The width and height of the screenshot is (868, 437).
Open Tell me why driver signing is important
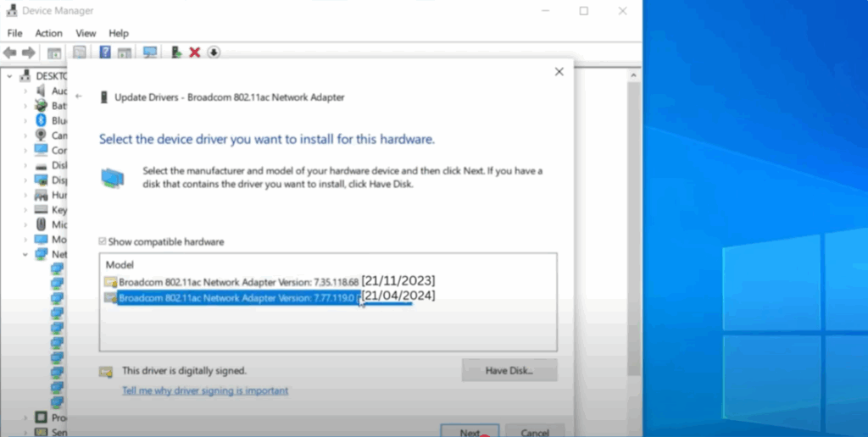pos(205,390)
